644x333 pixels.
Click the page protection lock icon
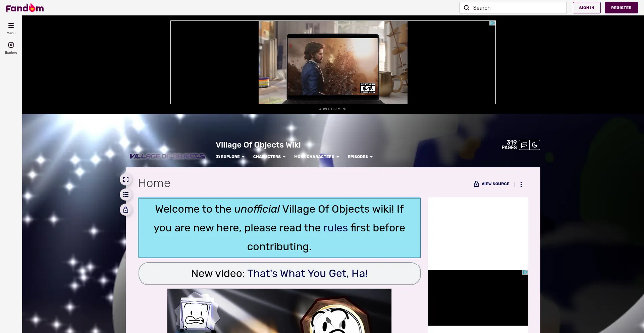126,210
